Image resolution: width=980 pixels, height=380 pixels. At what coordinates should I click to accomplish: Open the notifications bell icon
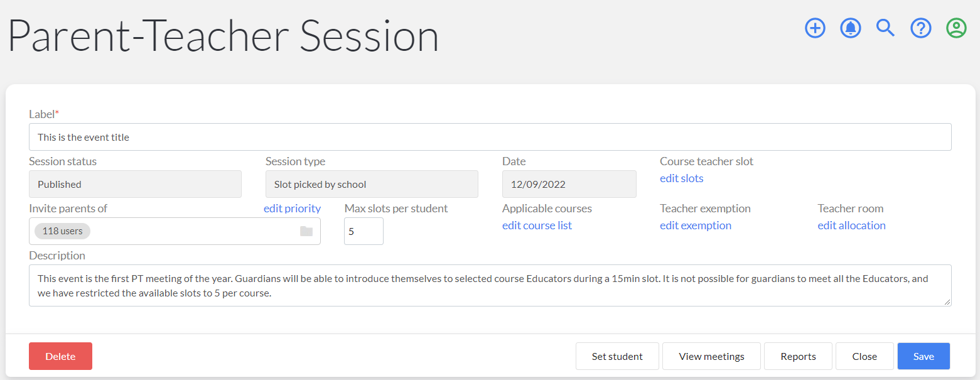click(850, 28)
